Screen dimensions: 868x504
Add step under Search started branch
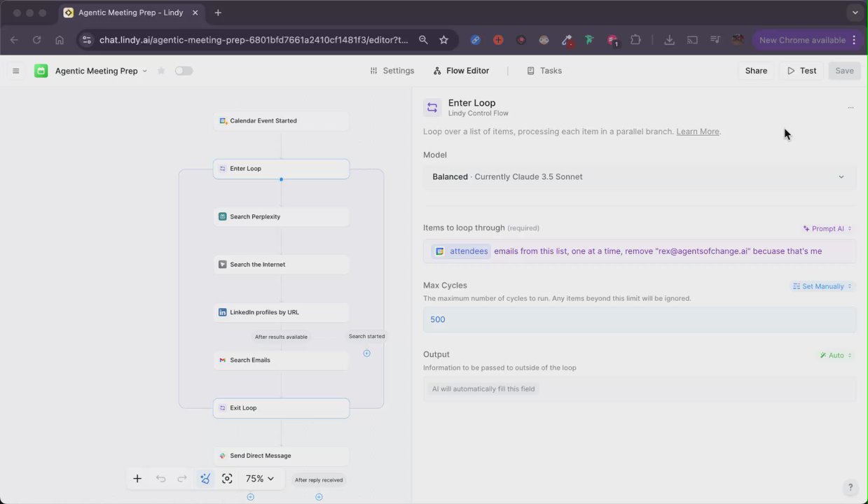(366, 353)
